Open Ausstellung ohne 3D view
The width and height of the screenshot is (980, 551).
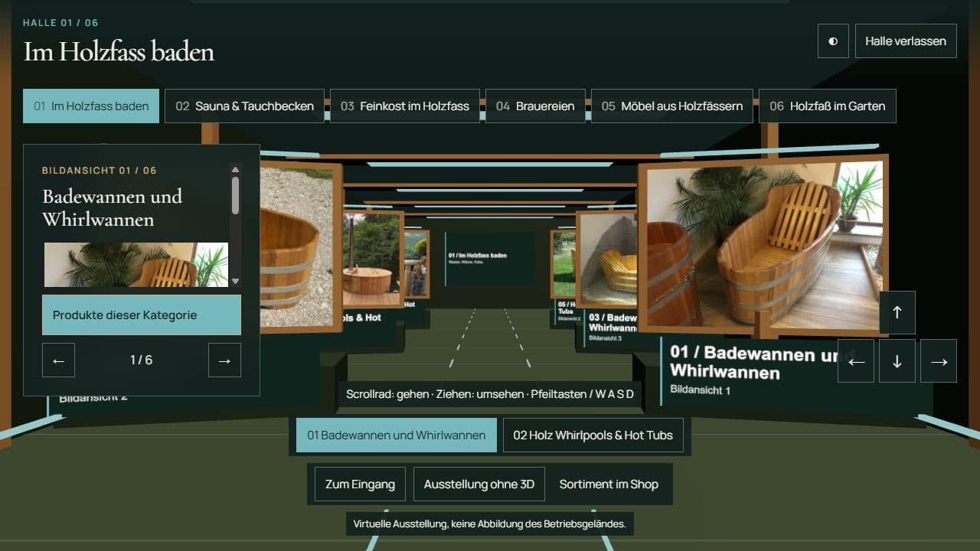[x=479, y=484]
